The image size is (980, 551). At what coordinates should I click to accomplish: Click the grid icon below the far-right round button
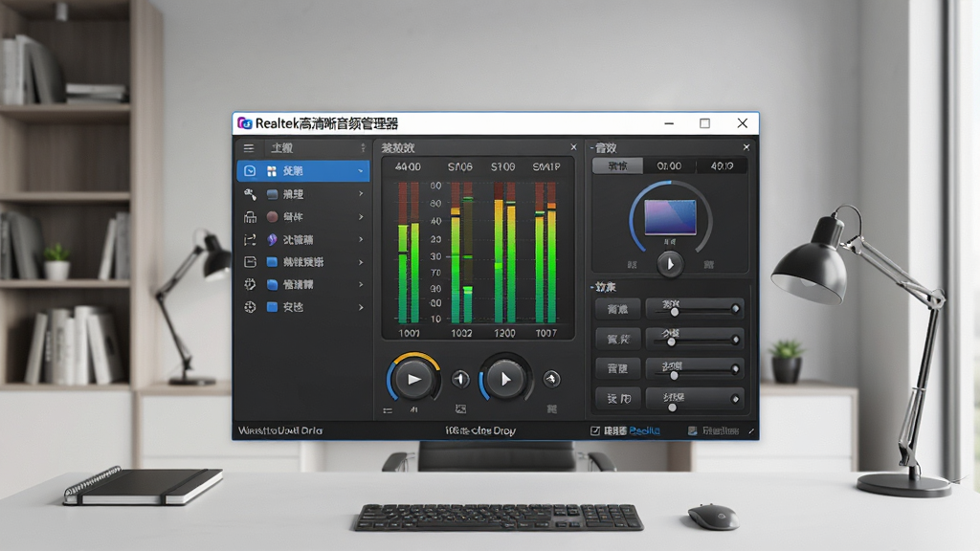552,409
